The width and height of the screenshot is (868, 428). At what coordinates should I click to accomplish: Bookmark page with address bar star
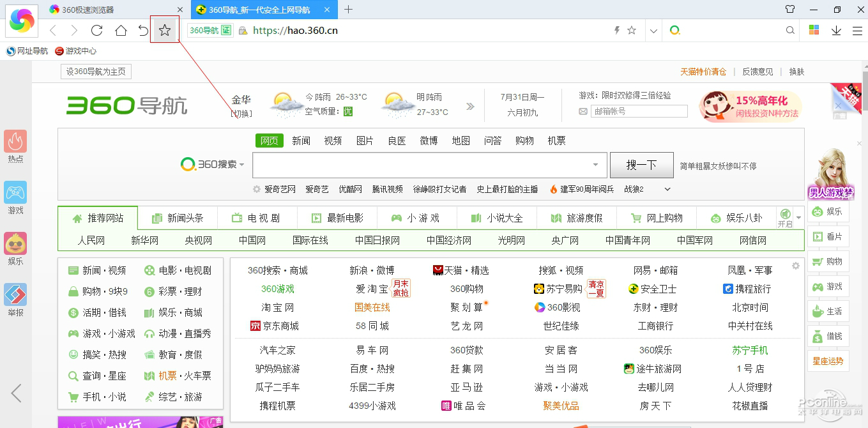[632, 30]
